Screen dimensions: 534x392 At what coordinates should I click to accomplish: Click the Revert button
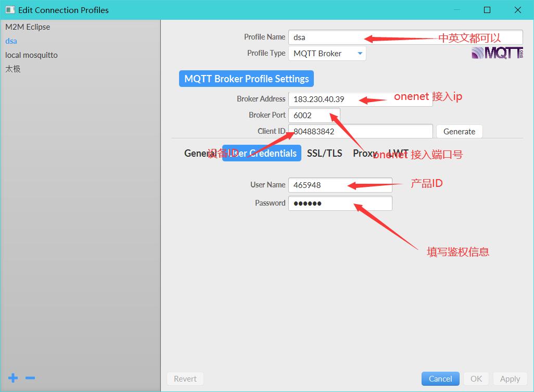(185, 378)
